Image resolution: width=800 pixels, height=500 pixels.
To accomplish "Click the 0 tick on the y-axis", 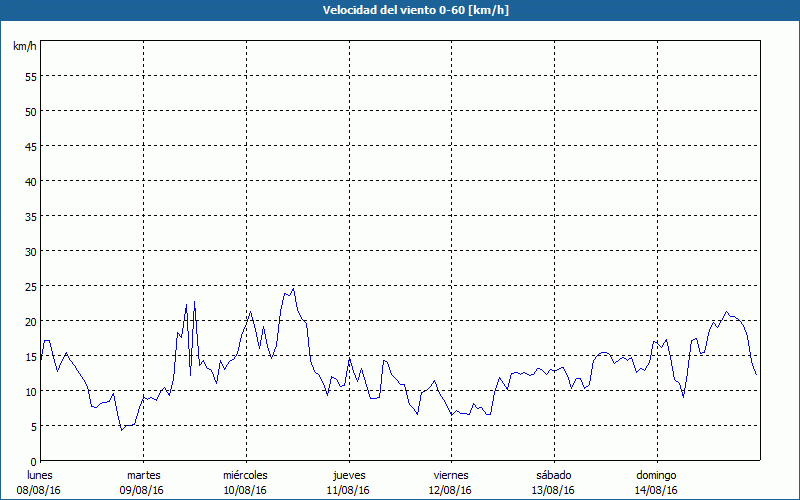I will coord(33,461).
